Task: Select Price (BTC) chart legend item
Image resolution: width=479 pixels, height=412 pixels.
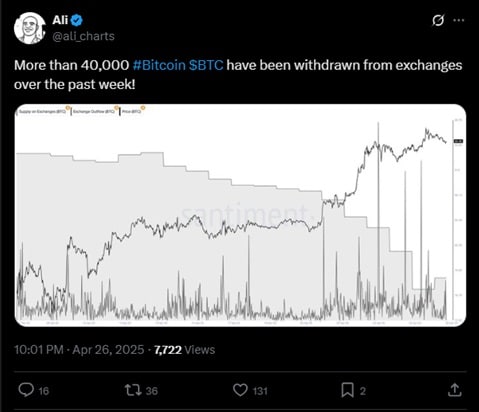Action: (132, 111)
